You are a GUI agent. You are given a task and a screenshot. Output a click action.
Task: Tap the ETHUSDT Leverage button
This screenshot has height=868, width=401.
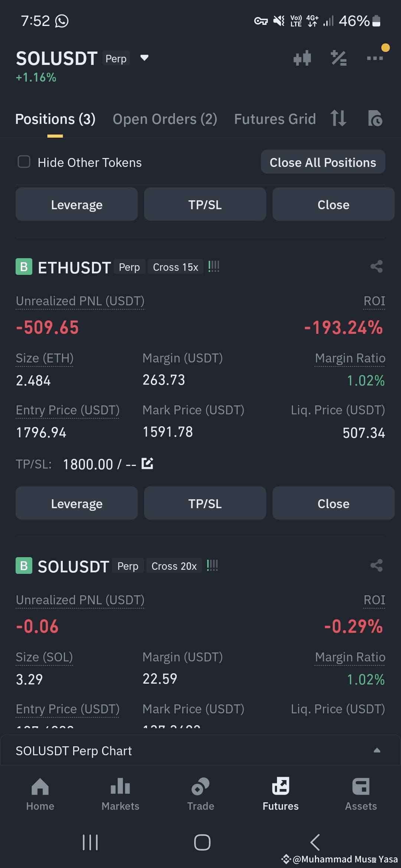point(76,503)
